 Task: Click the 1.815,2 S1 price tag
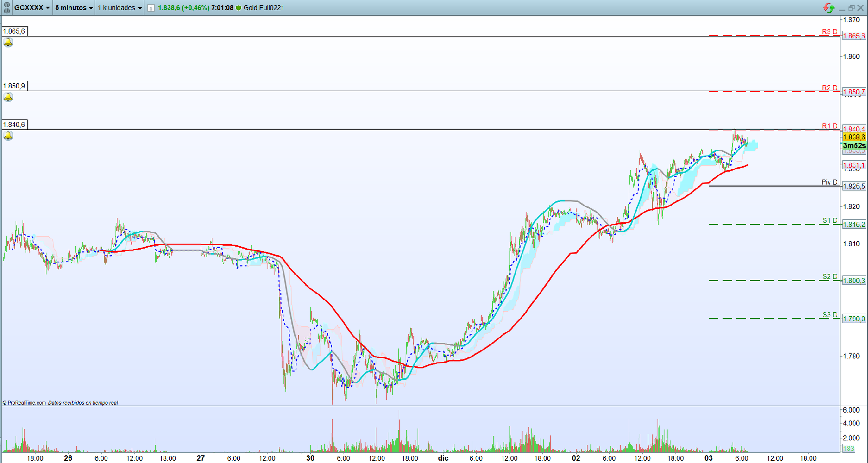854,225
